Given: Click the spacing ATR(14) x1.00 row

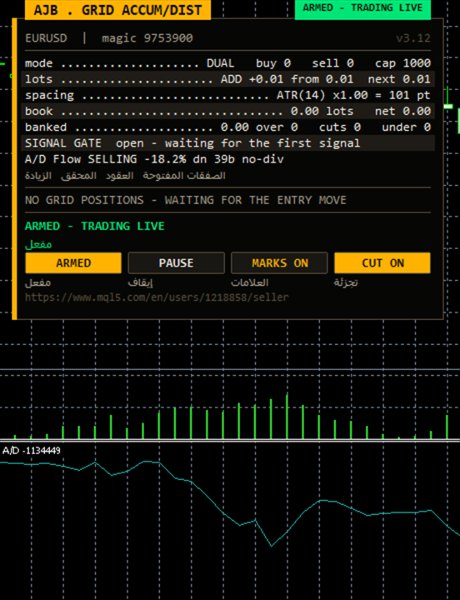Looking at the screenshot, I should pos(228,95).
